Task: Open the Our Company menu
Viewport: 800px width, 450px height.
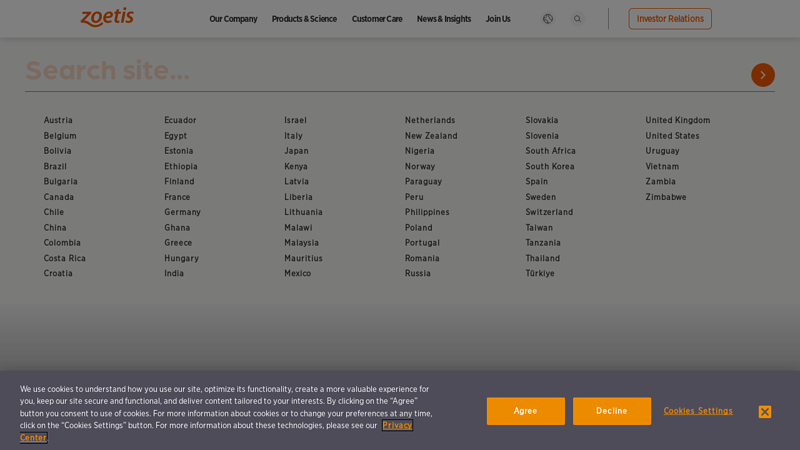Action: pyautogui.click(x=233, y=19)
